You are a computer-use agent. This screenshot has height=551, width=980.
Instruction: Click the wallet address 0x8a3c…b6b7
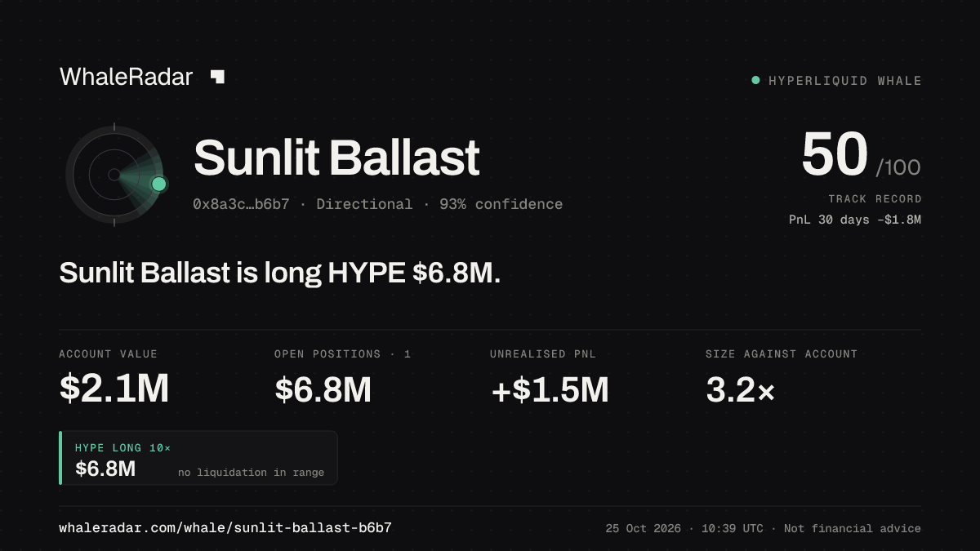[241, 204]
